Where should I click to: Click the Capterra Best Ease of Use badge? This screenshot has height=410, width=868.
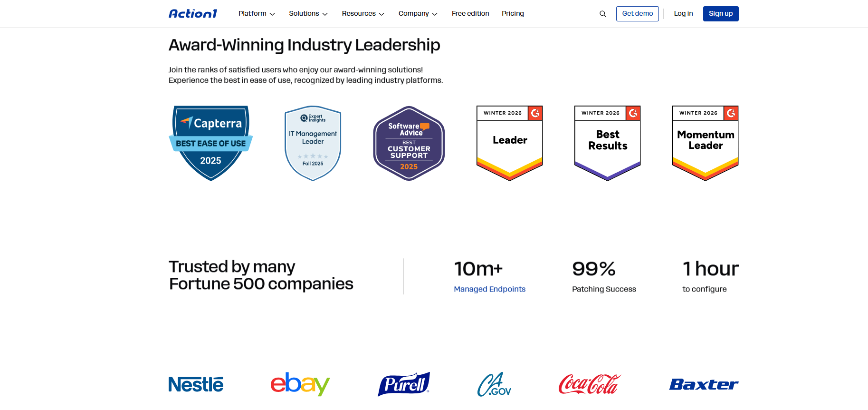211,143
